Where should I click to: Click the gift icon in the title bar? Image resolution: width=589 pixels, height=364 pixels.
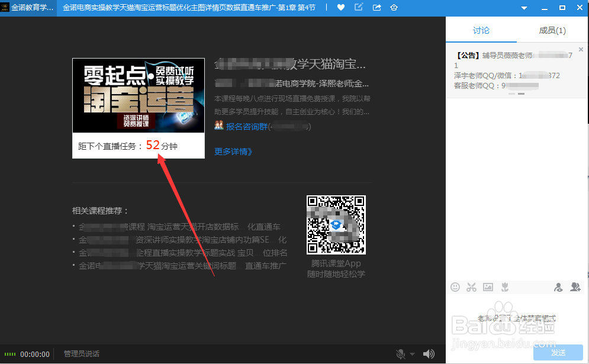394,7
